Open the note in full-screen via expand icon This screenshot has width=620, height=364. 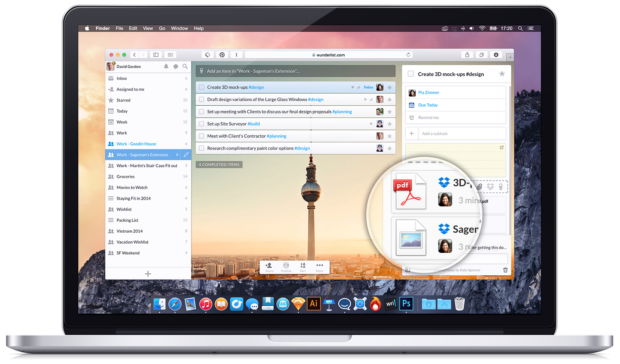(x=502, y=148)
